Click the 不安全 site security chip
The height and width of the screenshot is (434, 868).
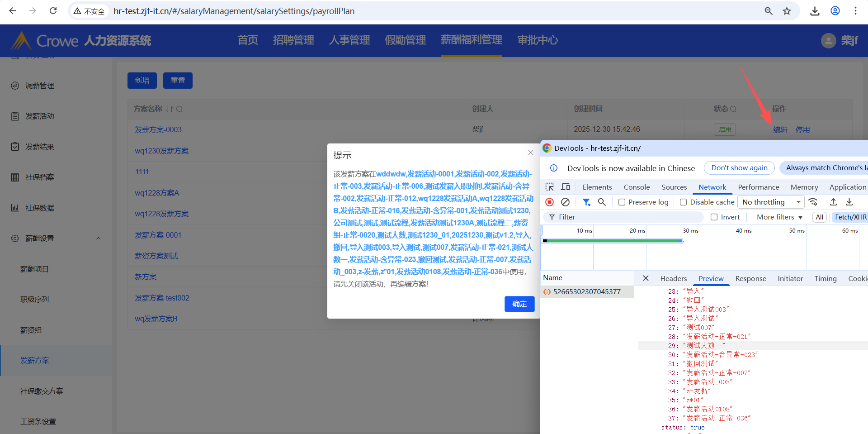[90, 11]
